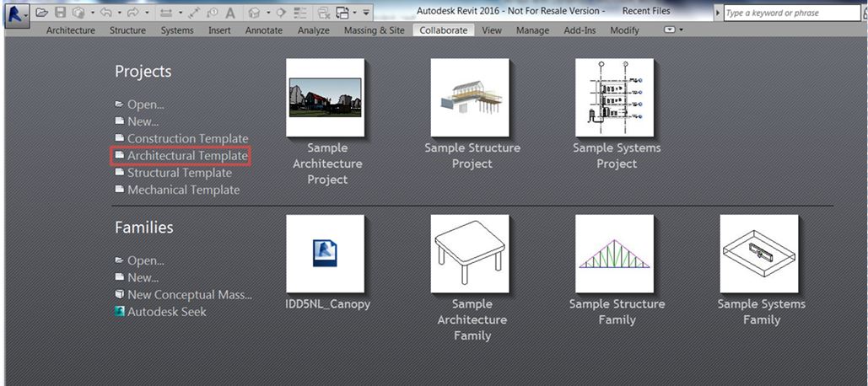The height and width of the screenshot is (386, 868).
Task: Select the Collaborate tab
Action: (444, 30)
